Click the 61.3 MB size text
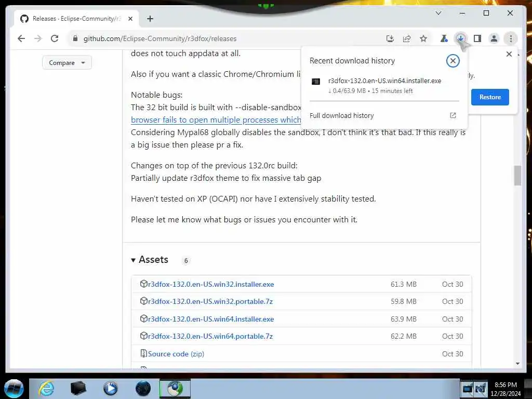 point(403,284)
